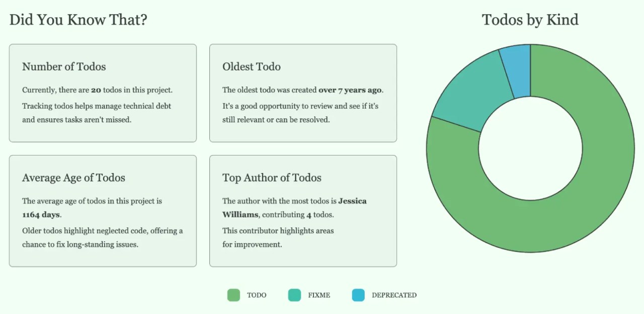Click the Number of Todos card heading

pyautogui.click(x=64, y=66)
